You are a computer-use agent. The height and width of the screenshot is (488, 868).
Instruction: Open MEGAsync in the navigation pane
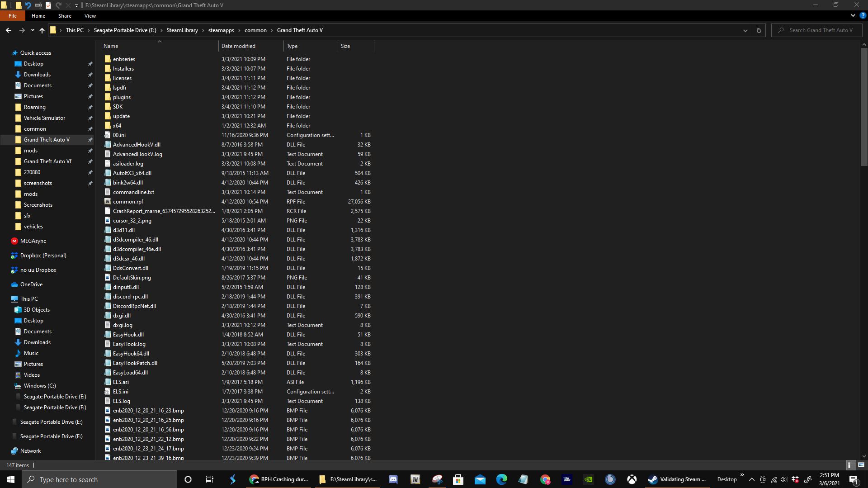tap(33, 241)
